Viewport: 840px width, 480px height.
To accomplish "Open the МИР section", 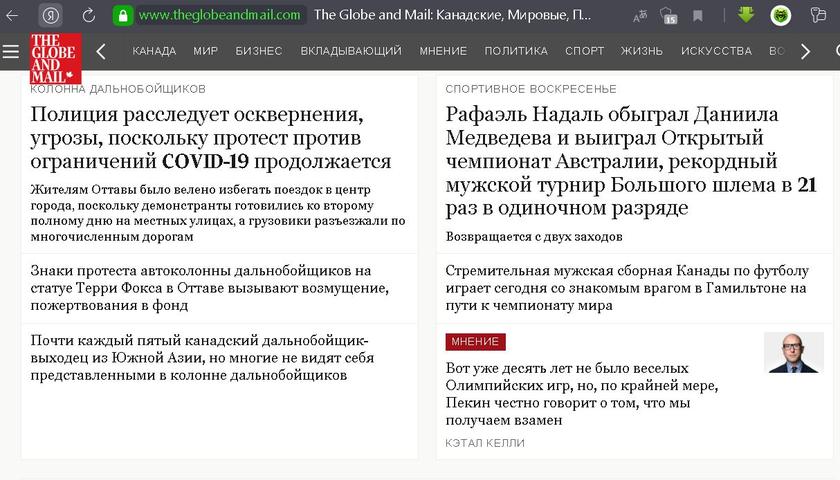I will point(205,51).
